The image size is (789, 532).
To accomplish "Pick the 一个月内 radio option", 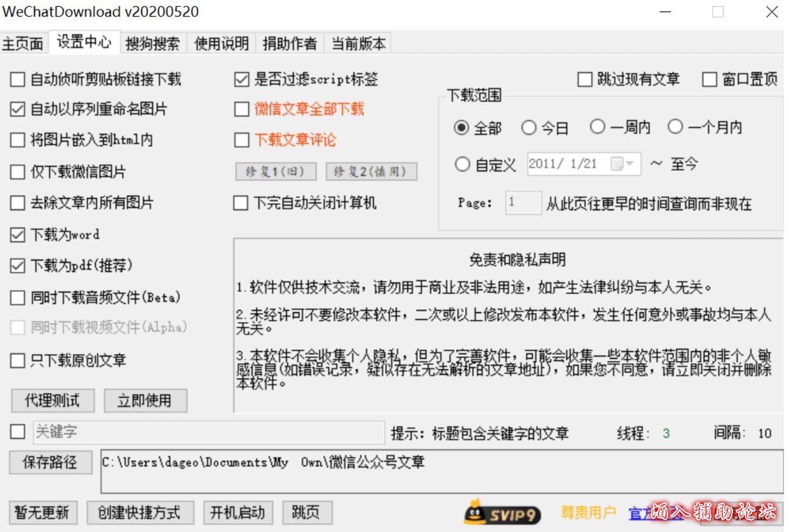I will (x=675, y=127).
